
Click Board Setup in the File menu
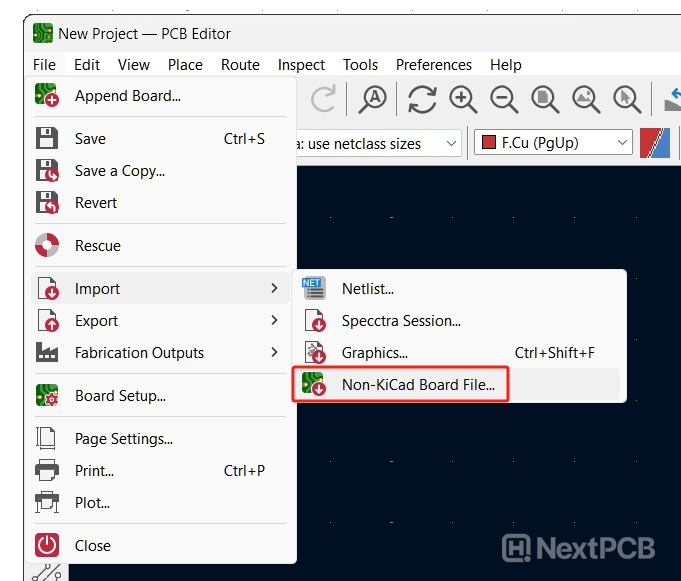click(120, 396)
